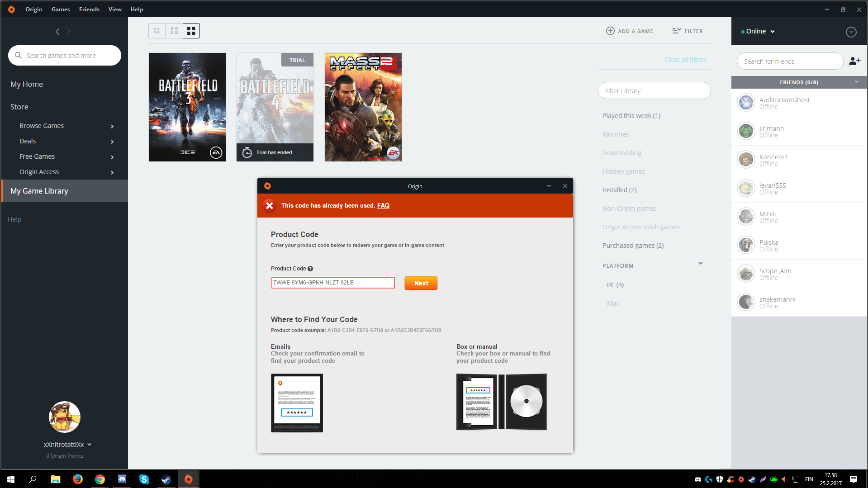Filter by Non-Origin games
Screen dimensions: 868x488
click(x=629, y=208)
